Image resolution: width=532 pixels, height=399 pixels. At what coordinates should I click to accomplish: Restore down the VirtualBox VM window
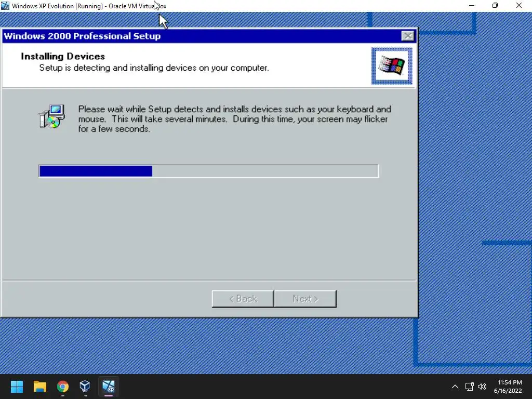(495, 5)
